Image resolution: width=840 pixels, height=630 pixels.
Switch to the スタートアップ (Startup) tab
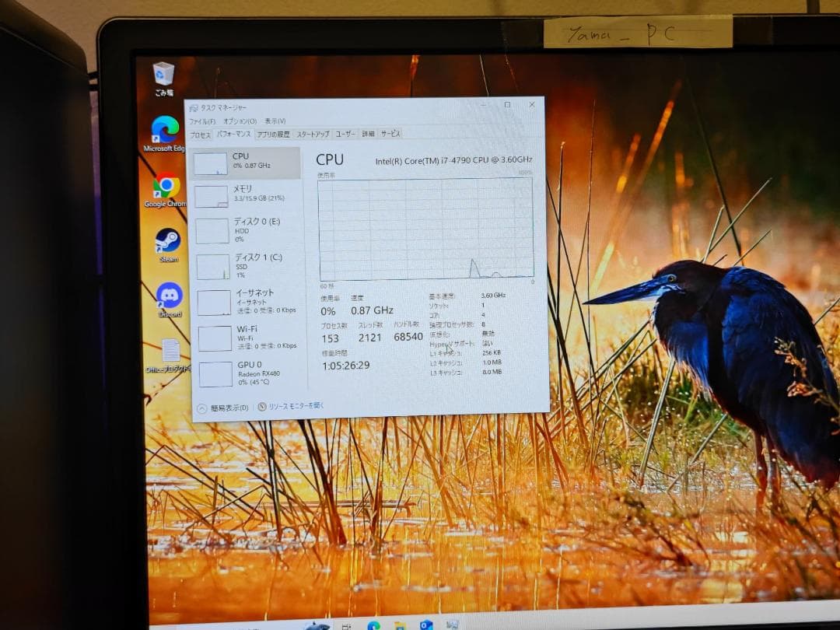point(310,134)
